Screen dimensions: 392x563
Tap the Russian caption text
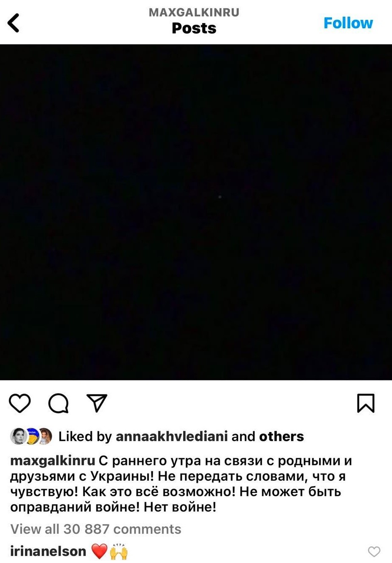(x=181, y=484)
